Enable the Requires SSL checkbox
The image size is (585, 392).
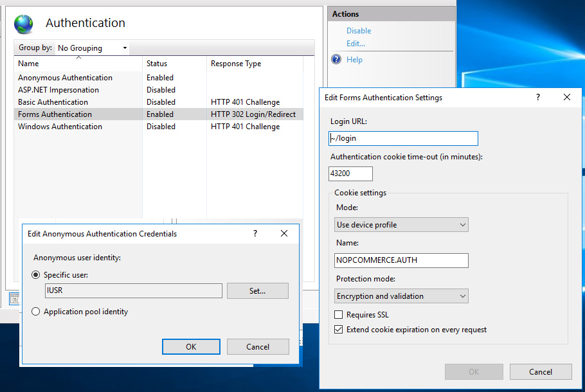339,315
